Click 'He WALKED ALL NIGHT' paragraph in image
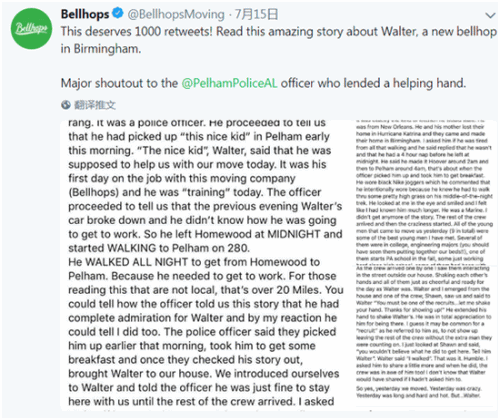Screen dimensions: 500x420 (206, 332)
